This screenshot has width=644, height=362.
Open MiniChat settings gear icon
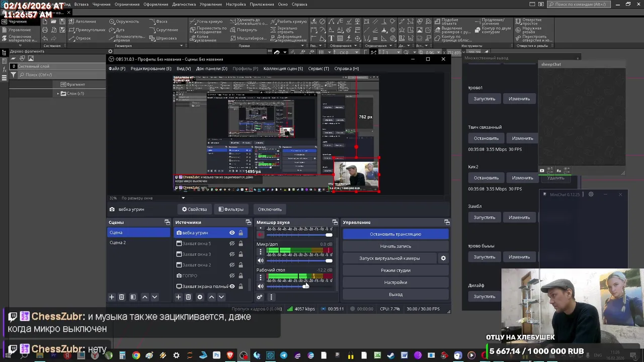(x=591, y=195)
